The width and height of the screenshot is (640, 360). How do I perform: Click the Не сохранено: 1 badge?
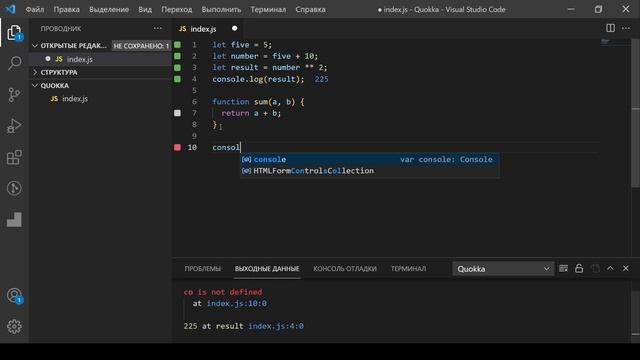tap(141, 46)
